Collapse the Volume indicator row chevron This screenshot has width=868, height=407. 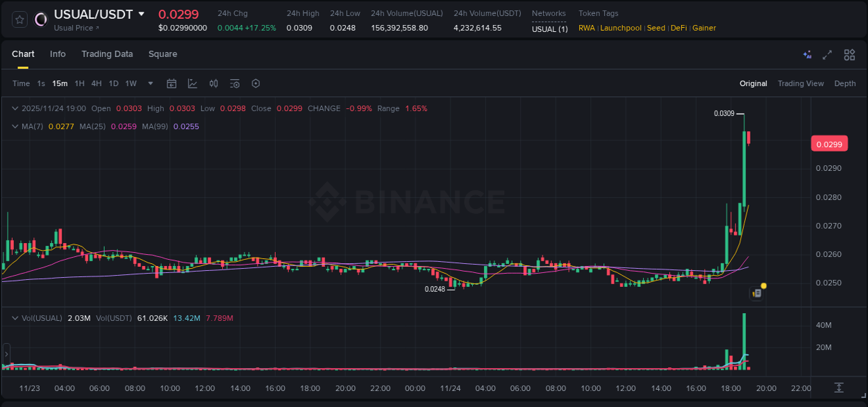point(14,317)
